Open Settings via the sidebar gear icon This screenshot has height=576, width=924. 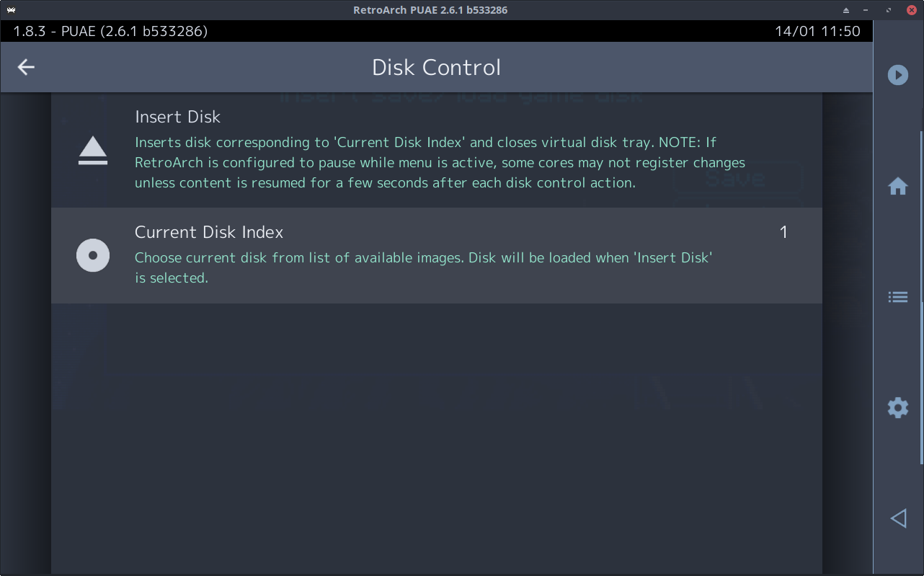click(x=898, y=408)
